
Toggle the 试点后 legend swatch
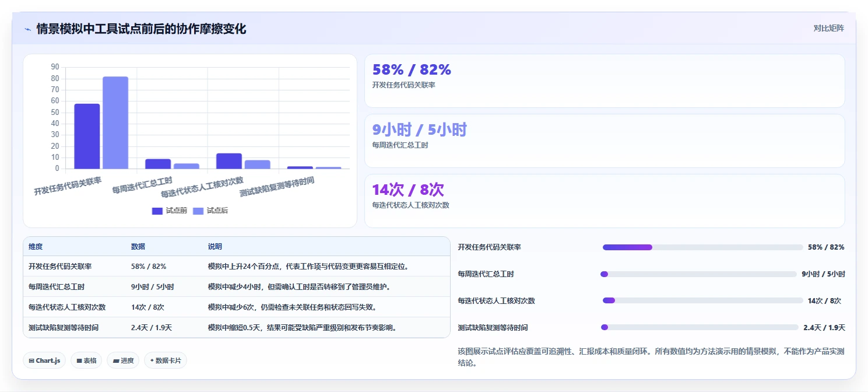[x=198, y=211]
